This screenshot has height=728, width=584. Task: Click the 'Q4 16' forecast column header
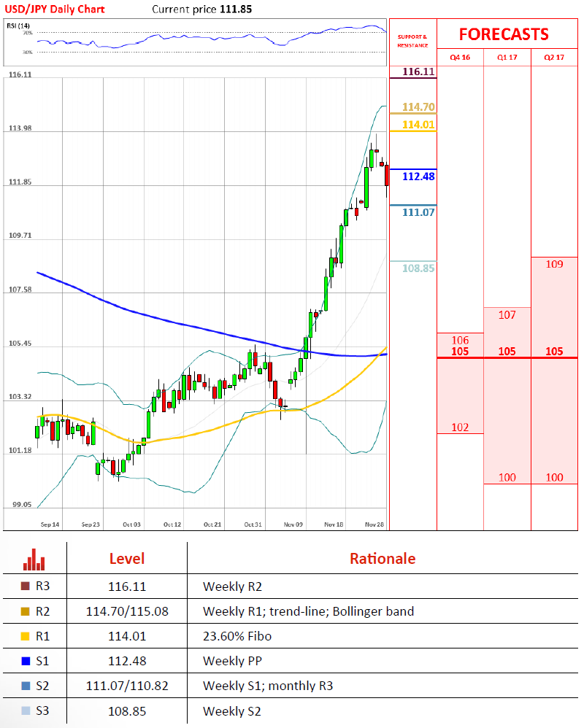[x=460, y=57]
